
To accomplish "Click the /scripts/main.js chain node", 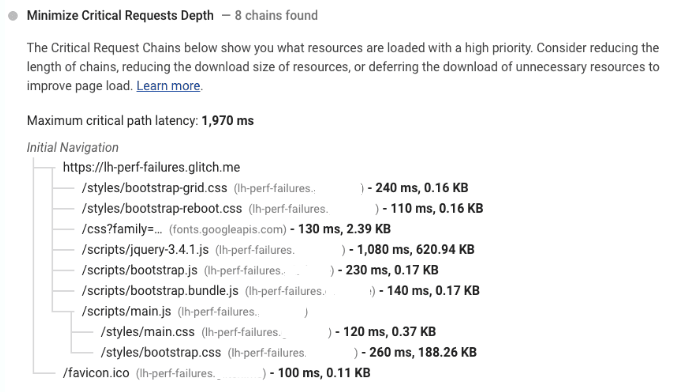I will click(126, 312).
